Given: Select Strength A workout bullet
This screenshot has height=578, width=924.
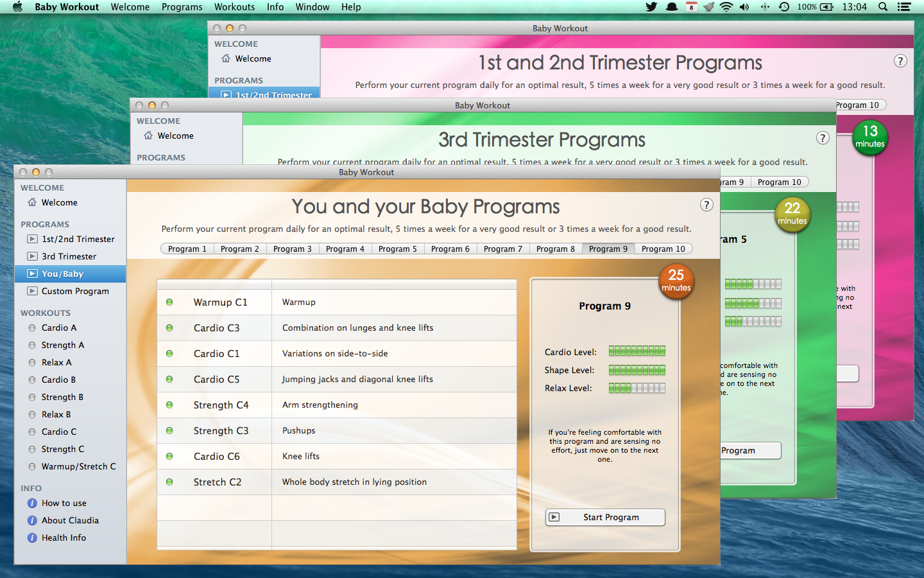Looking at the screenshot, I should tap(32, 345).
